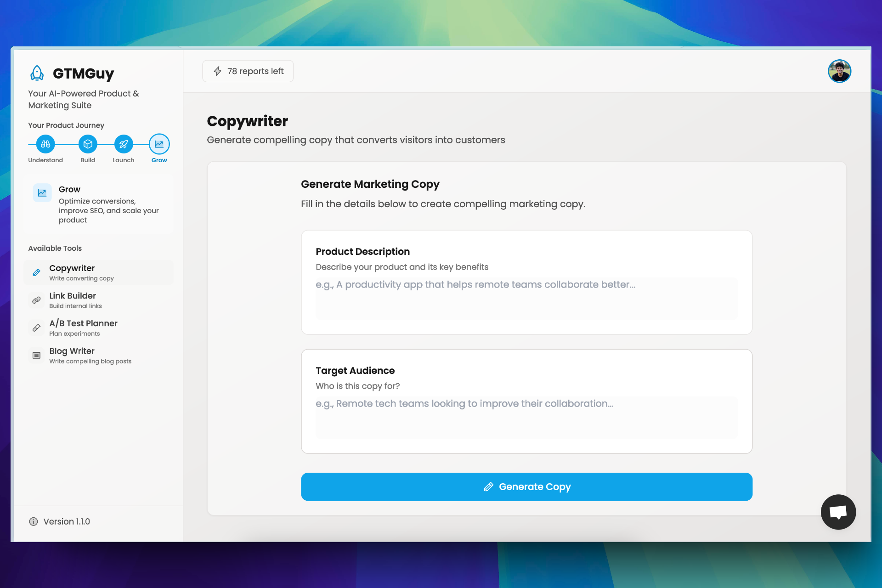The width and height of the screenshot is (882, 588).
Task: Click the Generate Copy button
Action: pyautogui.click(x=527, y=486)
